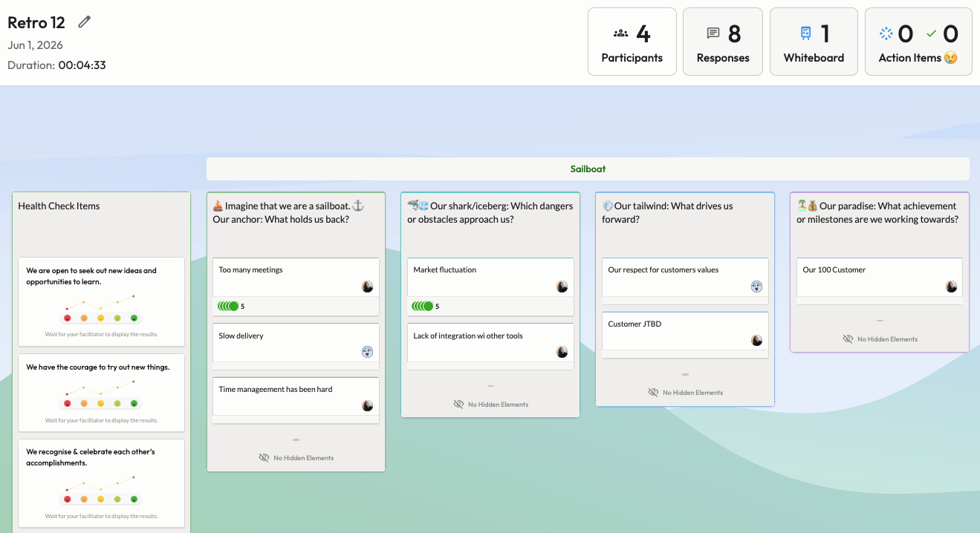
Task: Click avatar on 'Lack of integration' card
Action: point(562,352)
